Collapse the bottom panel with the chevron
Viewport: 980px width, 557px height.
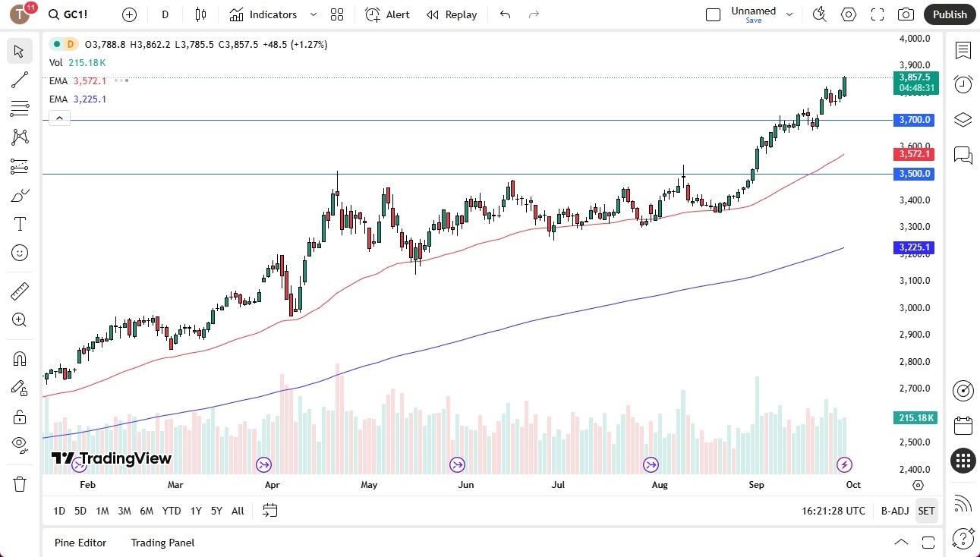pyautogui.click(x=901, y=543)
